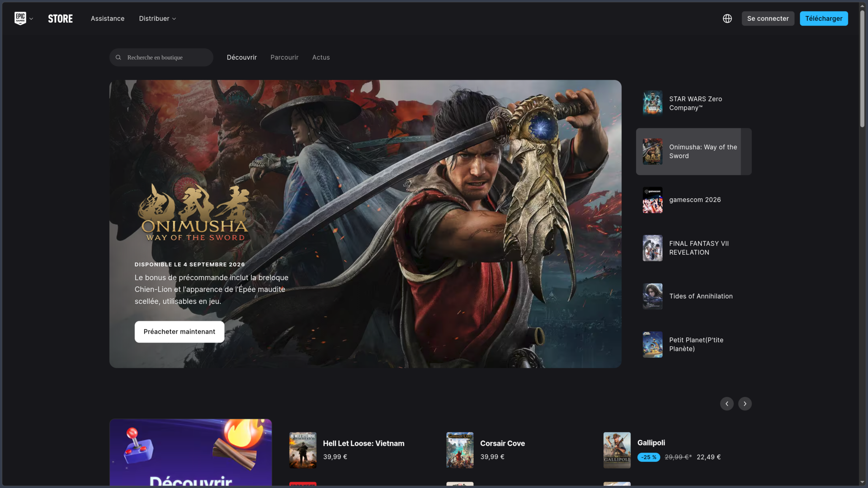
Task: Select the gamescom 2026 thumbnail icon
Action: 653,200
